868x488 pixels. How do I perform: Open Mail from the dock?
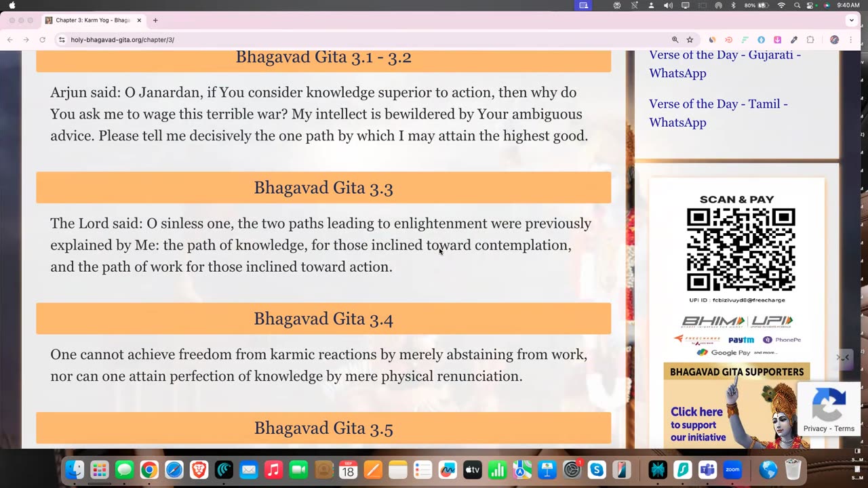click(249, 470)
